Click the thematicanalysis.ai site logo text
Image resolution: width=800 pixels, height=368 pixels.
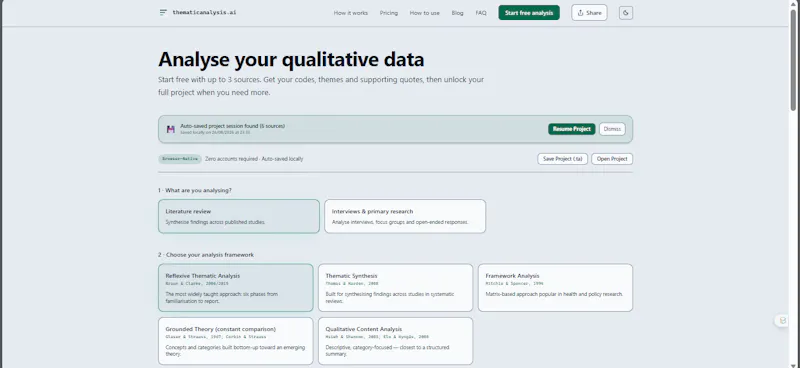[204, 12]
